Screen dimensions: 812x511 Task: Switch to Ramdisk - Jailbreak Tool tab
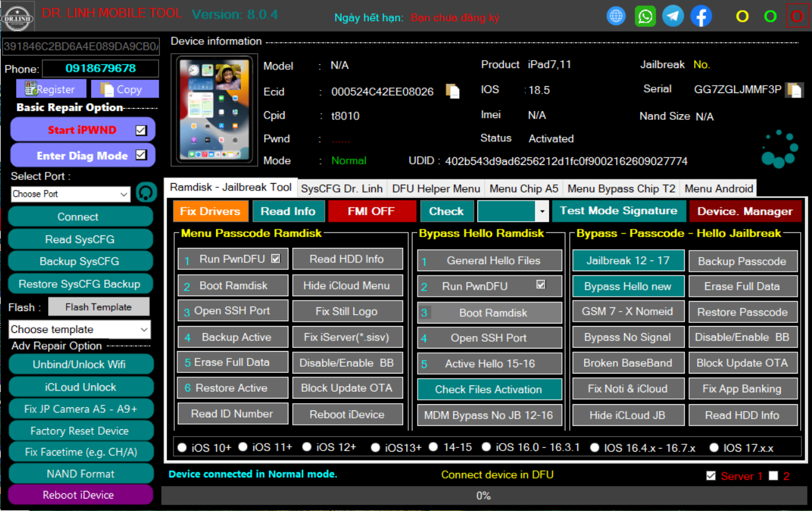point(230,187)
